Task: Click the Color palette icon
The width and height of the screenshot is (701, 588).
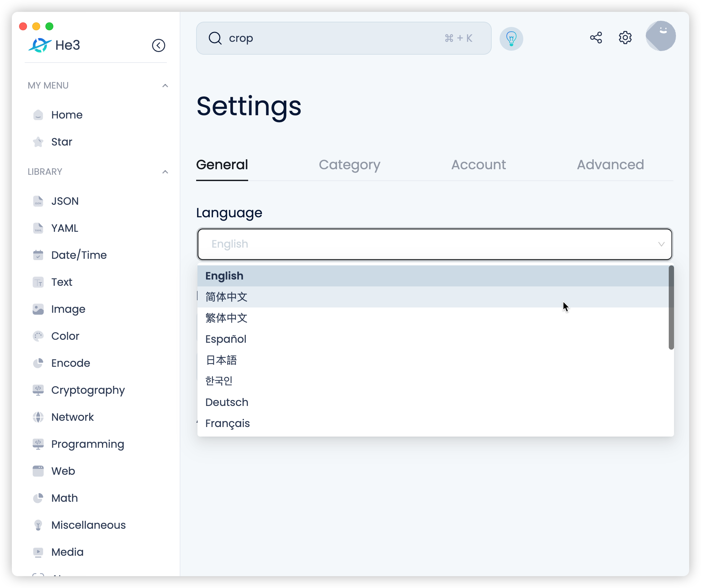Action: (x=38, y=336)
